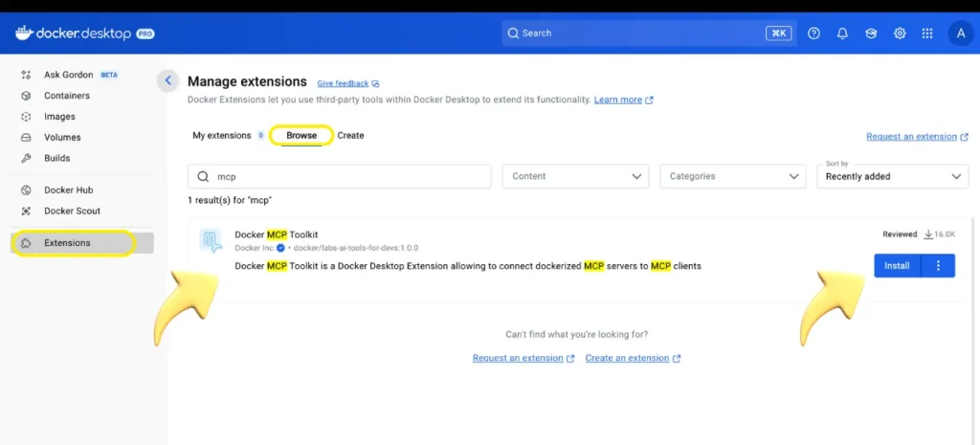
Task: Switch to the My extensions tab
Action: coord(222,136)
